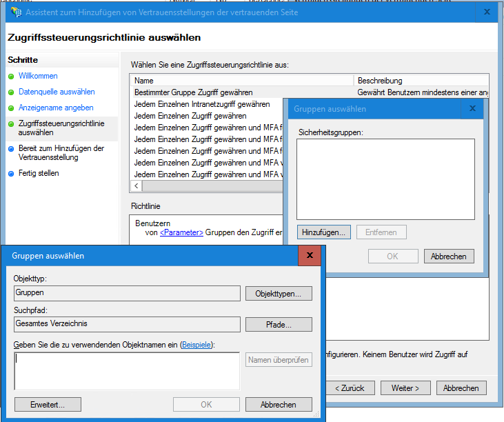Select Jedem Einzelnen Intranetzugriff gewähren policy
This screenshot has width=504, height=422.
point(202,104)
